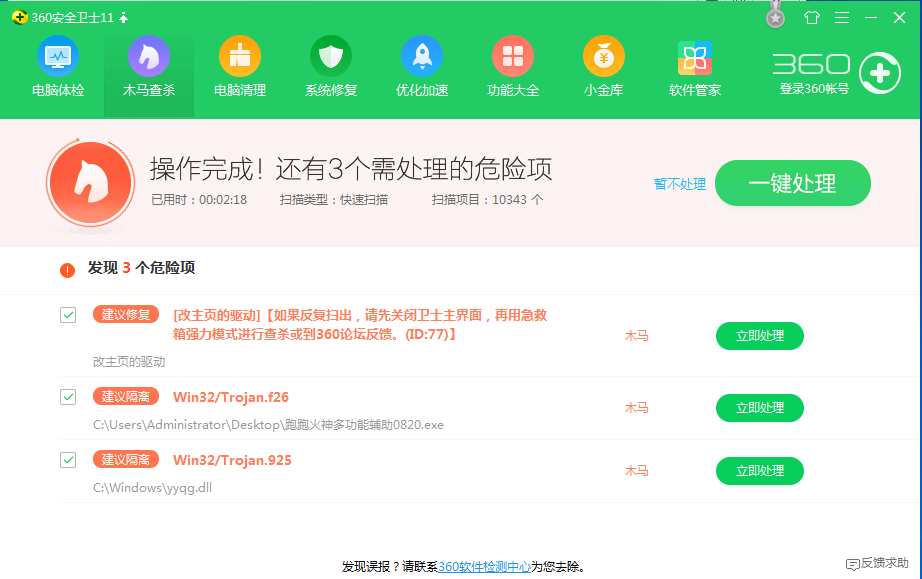Image resolution: width=922 pixels, height=579 pixels.
Task: Click the large red horse scan icon
Action: tap(91, 183)
